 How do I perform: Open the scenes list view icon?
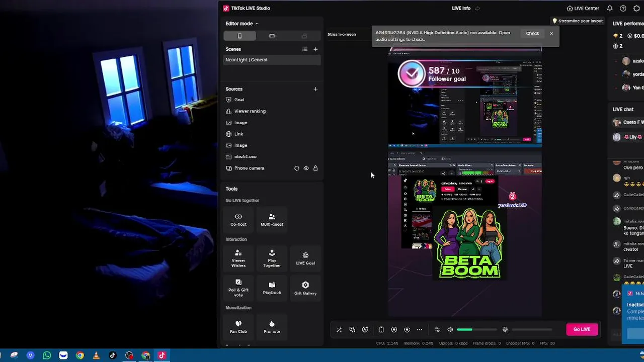[x=304, y=49]
